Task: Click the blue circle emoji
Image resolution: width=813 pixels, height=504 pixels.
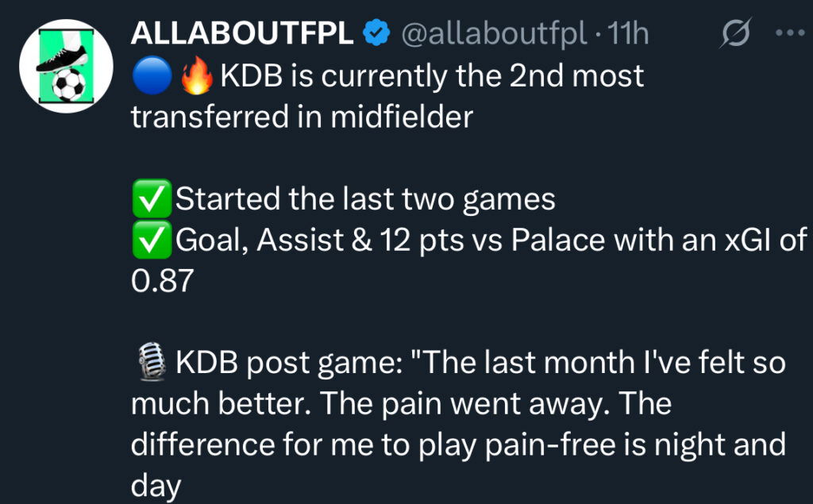Action: pyautogui.click(x=148, y=77)
